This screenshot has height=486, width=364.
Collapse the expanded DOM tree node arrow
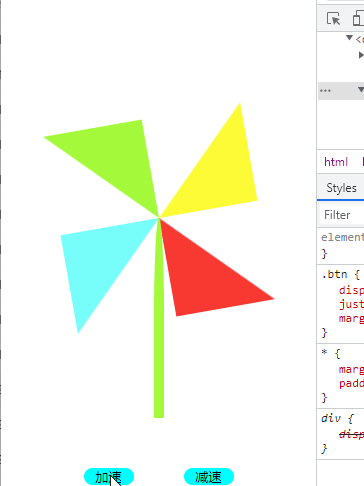click(349, 38)
